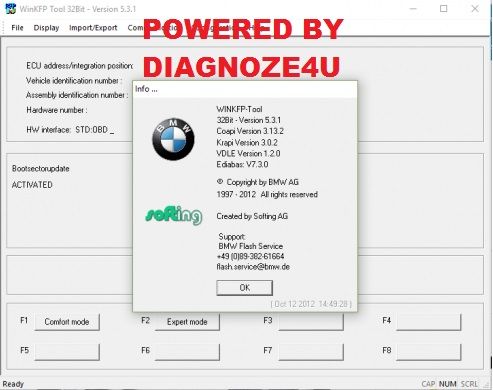Click the 'Hardware number' label
This screenshot has width=493, height=390.
(x=57, y=110)
